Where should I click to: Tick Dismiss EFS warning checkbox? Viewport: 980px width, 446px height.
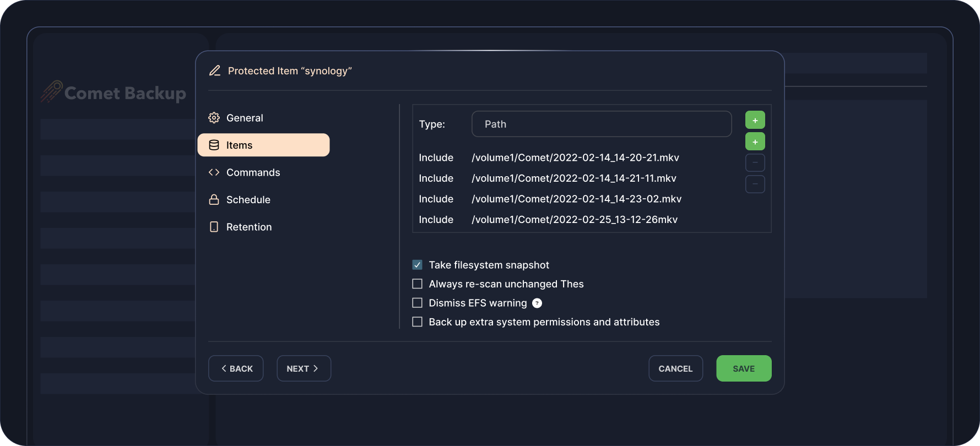[418, 303]
